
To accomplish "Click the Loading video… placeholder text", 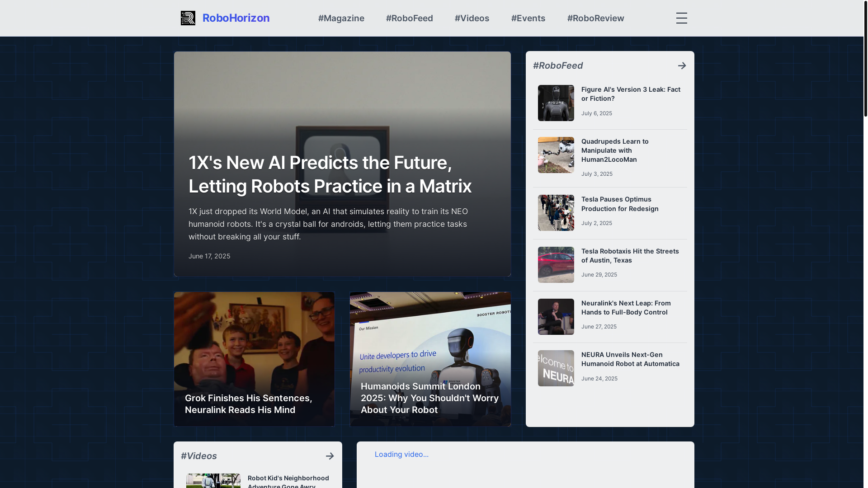I will [x=401, y=455].
